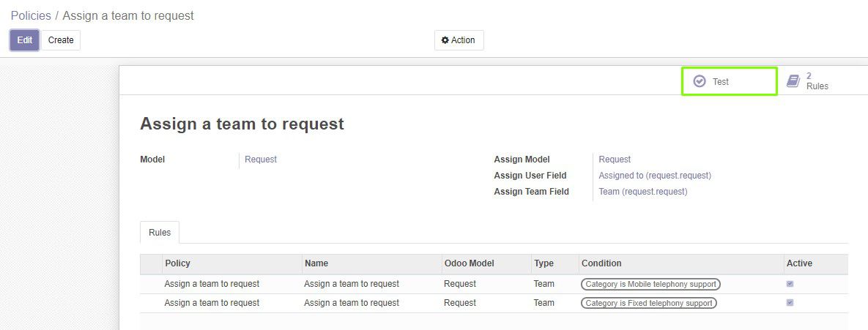Toggle Active checkbox for Fixed telephony rule

(x=790, y=303)
